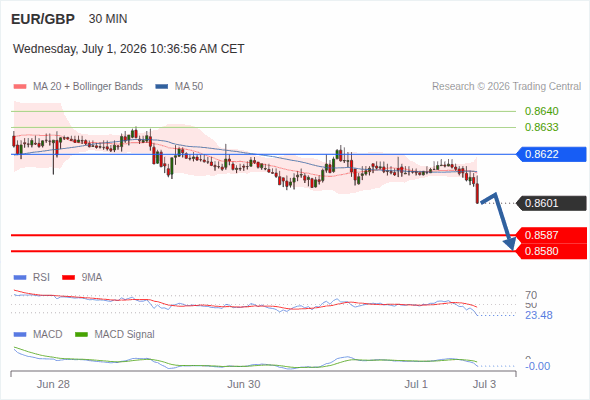Select the 0.8622 blue pivot price tag

pyautogui.click(x=551, y=154)
